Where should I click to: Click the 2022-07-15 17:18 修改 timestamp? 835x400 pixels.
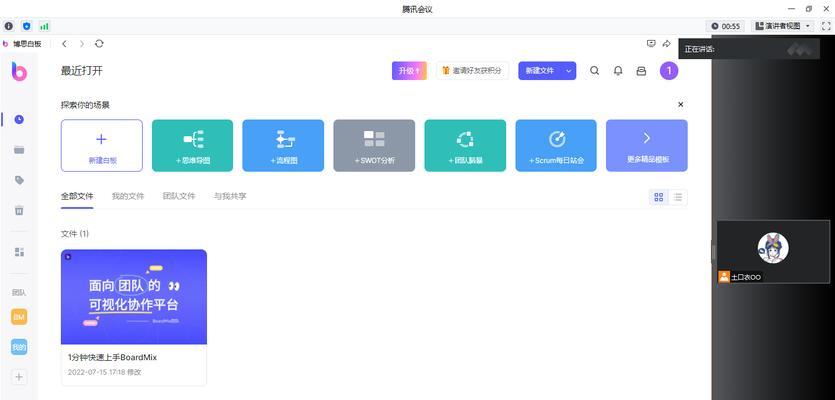pos(104,372)
